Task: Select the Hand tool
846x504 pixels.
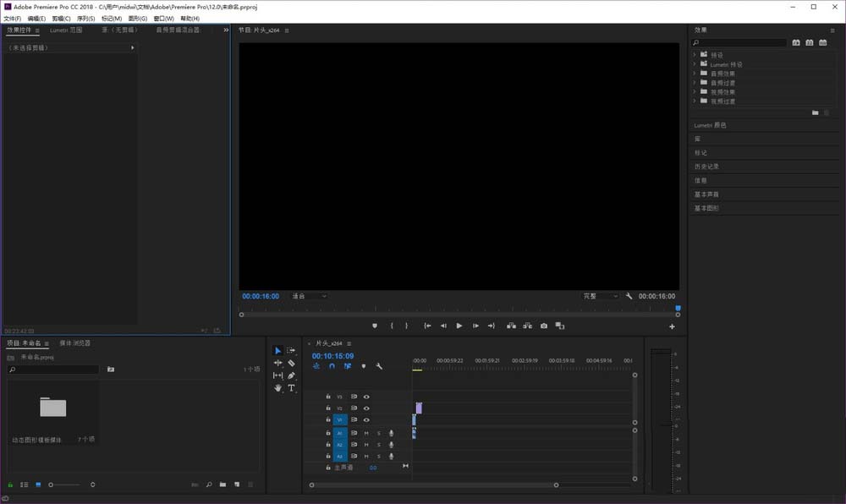Action: point(277,388)
